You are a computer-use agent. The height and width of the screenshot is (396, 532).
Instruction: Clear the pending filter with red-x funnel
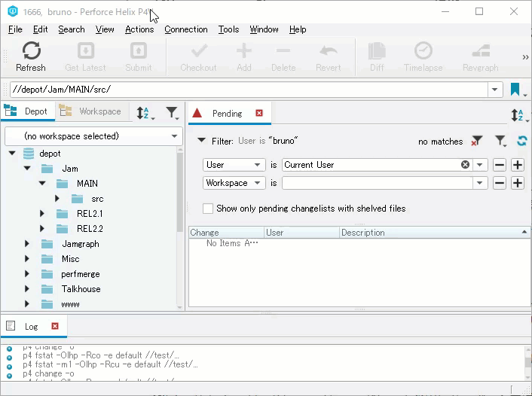477,140
